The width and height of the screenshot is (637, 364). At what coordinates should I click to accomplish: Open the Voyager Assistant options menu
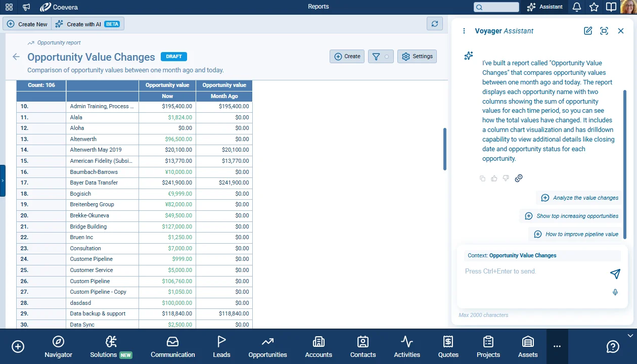coord(464,31)
